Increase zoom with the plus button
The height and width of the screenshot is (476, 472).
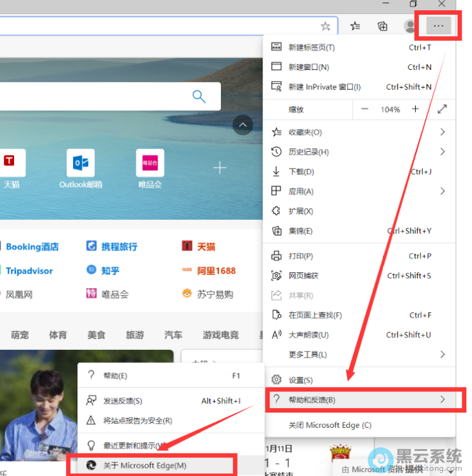click(x=415, y=110)
